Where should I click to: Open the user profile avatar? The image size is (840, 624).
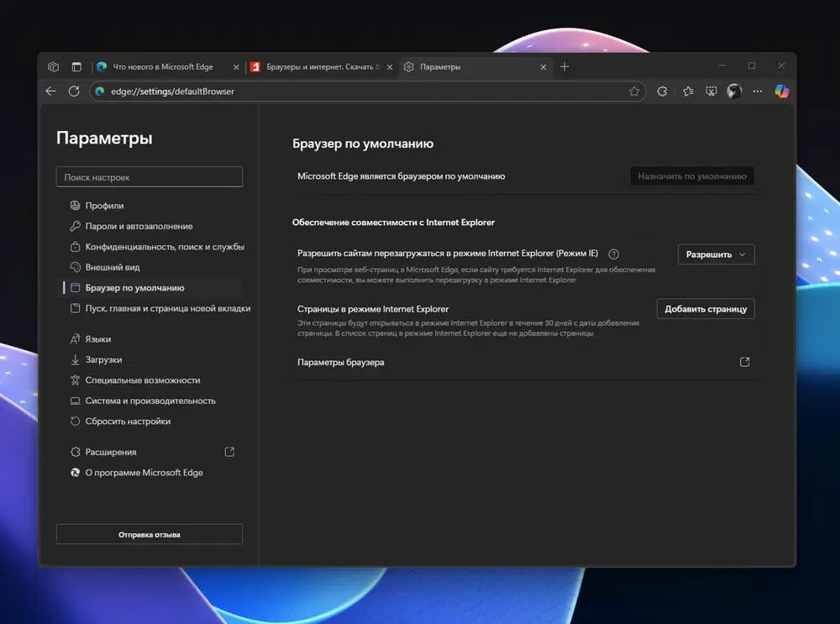734,92
